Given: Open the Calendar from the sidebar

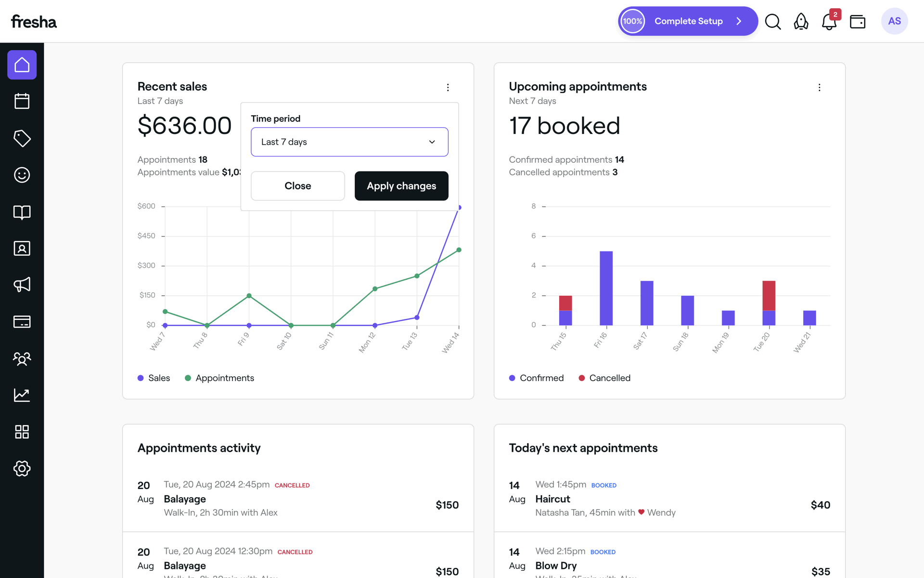Looking at the screenshot, I should (22, 101).
